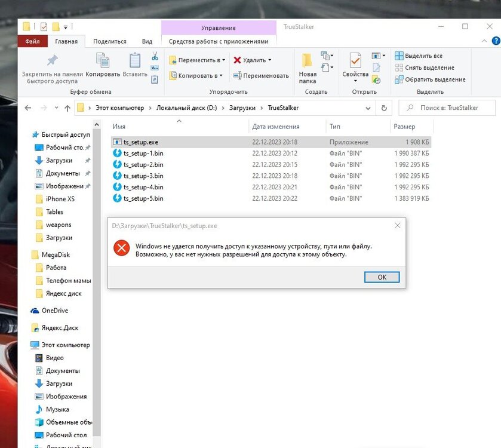The image size is (501, 448).
Task: Select MegaDisk in the navigation pane
Action: pos(51,254)
